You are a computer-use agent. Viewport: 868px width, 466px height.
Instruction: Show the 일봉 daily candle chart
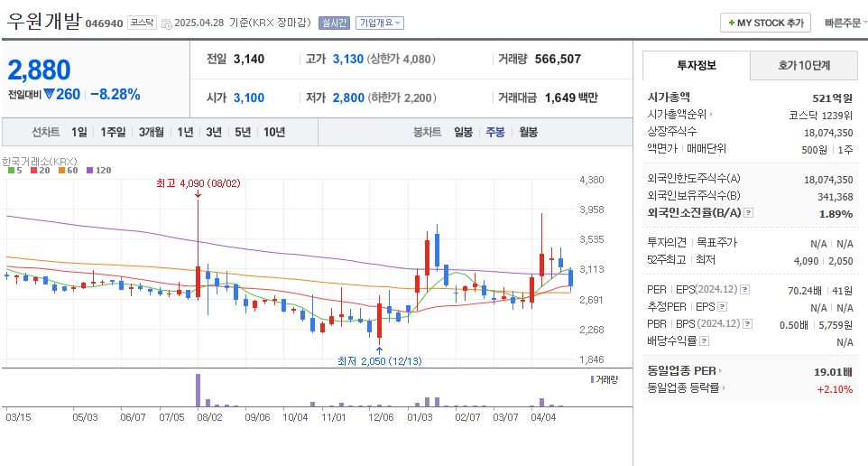pyautogui.click(x=464, y=132)
